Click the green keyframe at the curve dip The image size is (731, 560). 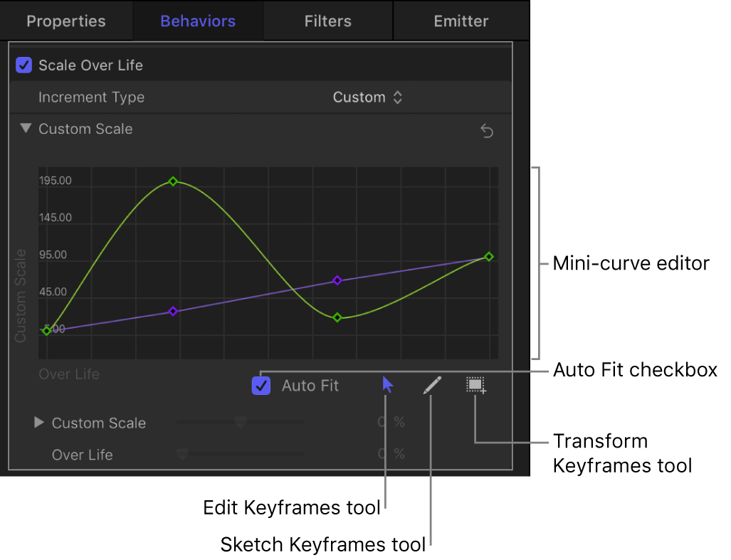click(337, 318)
